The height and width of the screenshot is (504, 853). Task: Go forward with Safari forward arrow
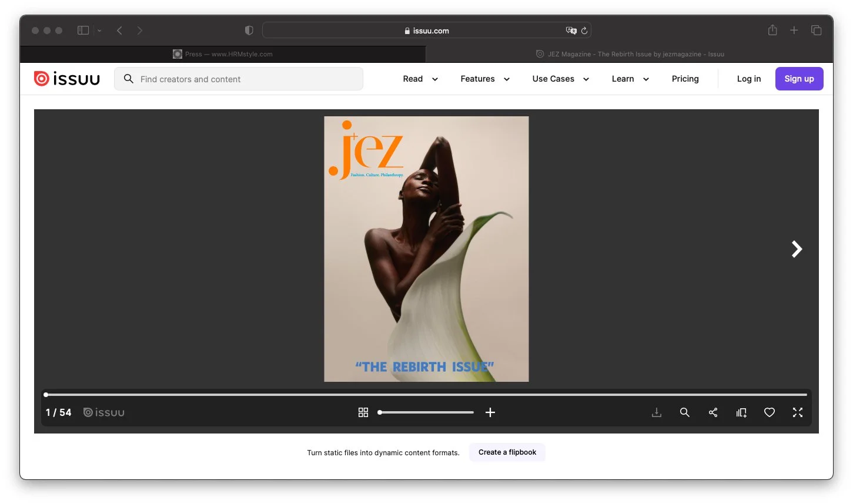coord(139,30)
